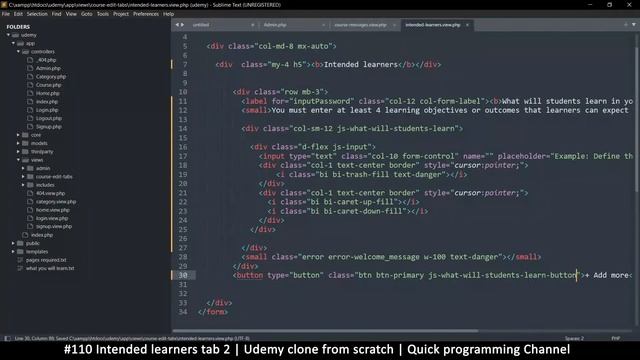The image size is (640, 360).
Task: Open the Tools menu
Action: (102, 14)
